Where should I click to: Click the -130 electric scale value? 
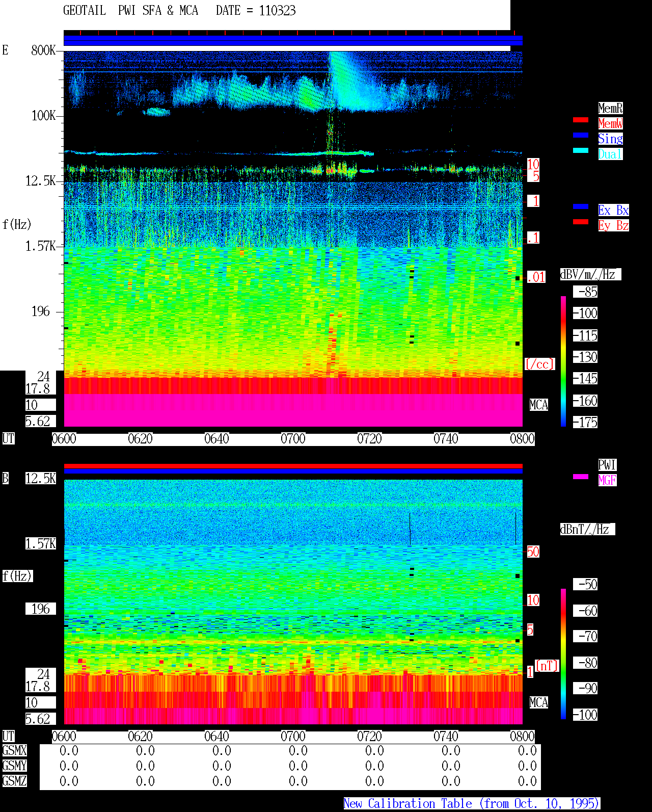pos(586,357)
